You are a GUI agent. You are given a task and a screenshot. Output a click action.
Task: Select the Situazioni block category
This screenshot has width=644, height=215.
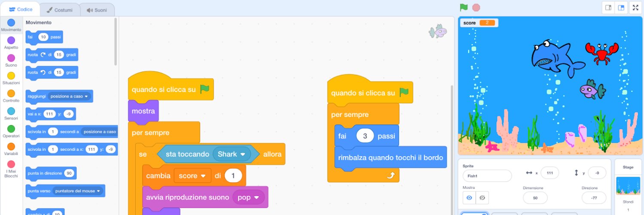click(11, 78)
